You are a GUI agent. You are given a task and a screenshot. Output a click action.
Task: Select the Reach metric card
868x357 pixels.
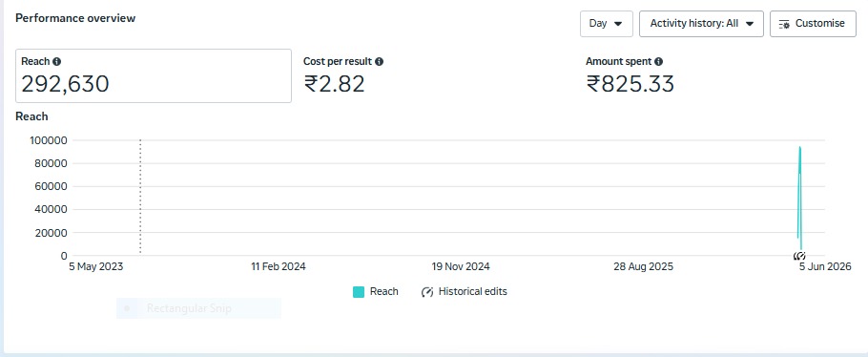coord(154,76)
